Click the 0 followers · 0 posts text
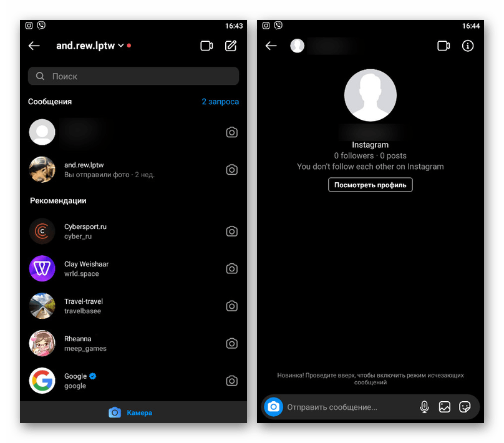504x443 pixels. click(x=371, y=155)
